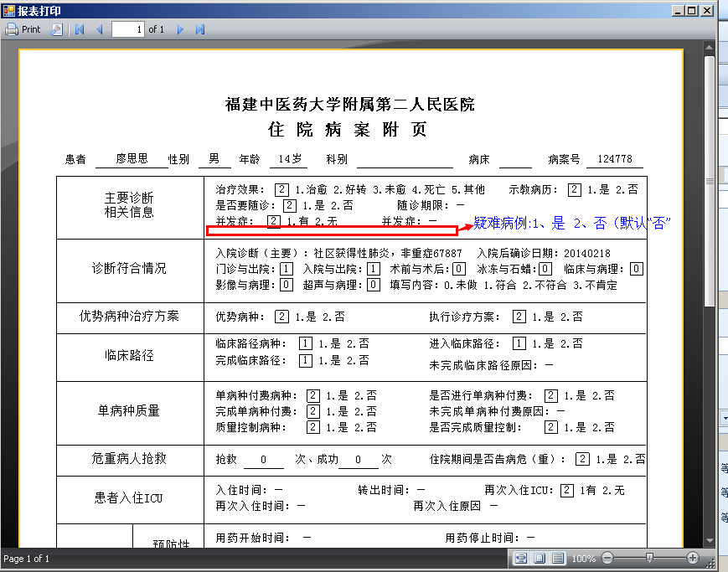Viewport: 728px width, 572px height.
Task: Click the 示教病历 value box
Action: (x=575, y=189)
